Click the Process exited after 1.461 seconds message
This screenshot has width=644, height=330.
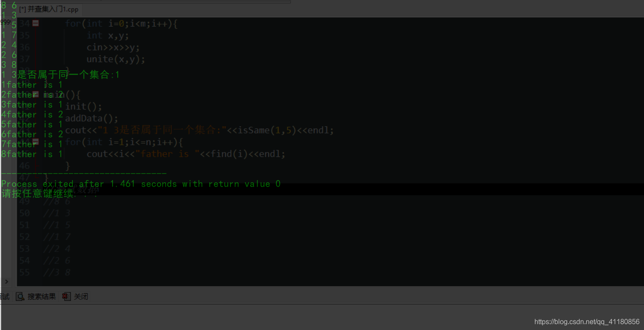pyautogui.click(x=141, y=184)
